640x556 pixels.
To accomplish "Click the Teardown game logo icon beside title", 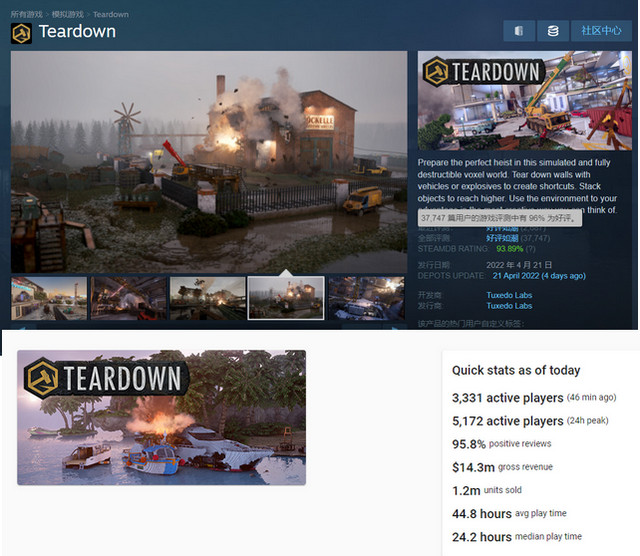I will pyautogui.click(x=21, y=33).
